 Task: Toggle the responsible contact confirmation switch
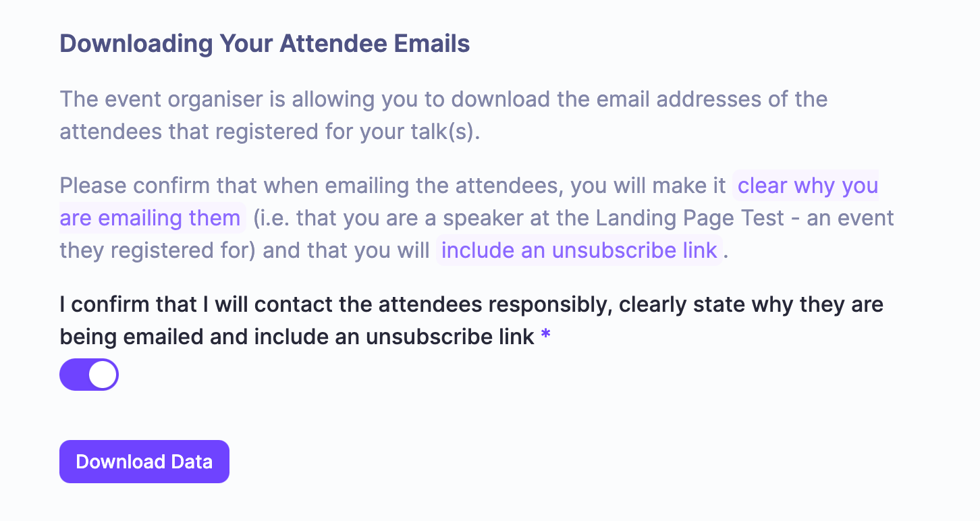[x=89, y=375]
